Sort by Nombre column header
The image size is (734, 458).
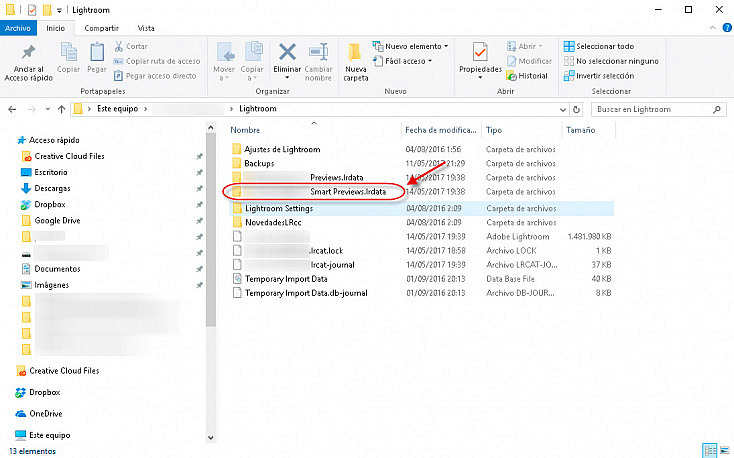(245, 130)
